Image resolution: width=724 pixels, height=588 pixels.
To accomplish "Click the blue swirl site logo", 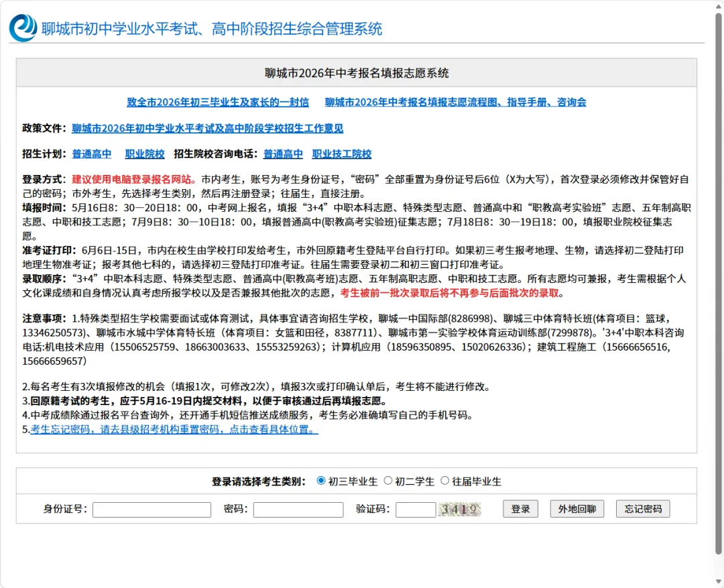I will pyautogui.click(x=23, y=27).
